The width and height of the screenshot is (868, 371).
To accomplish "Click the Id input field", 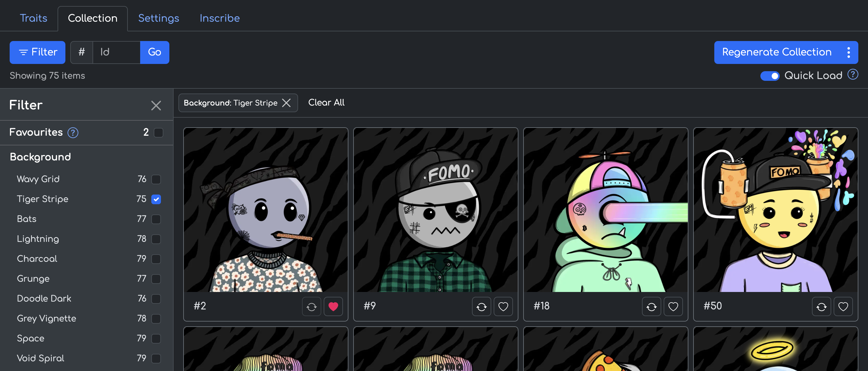I will [116, 52].
